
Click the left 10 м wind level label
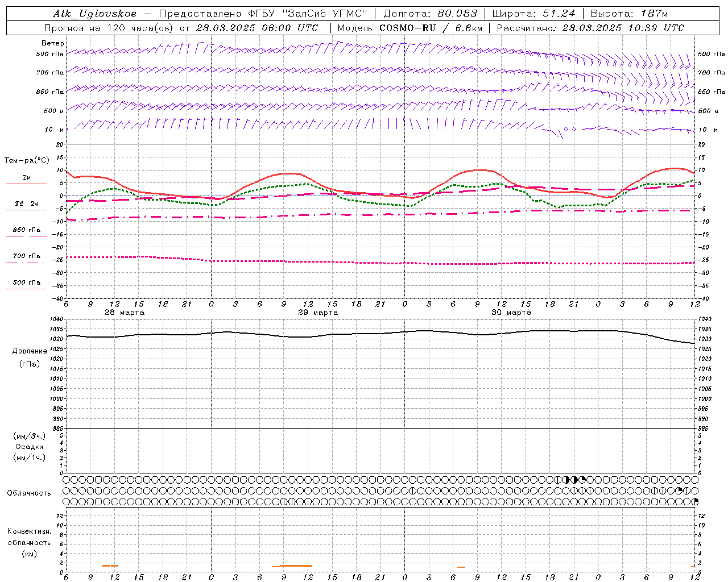pyautogui.click(x=54, y=130)
